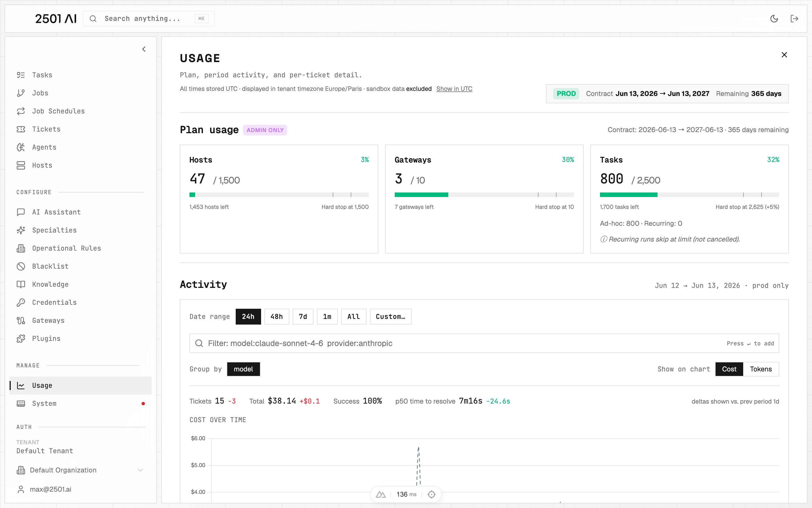Click the Specialties sparkle icon
Screen dimensions: 812x508
(x=21, y=230)
